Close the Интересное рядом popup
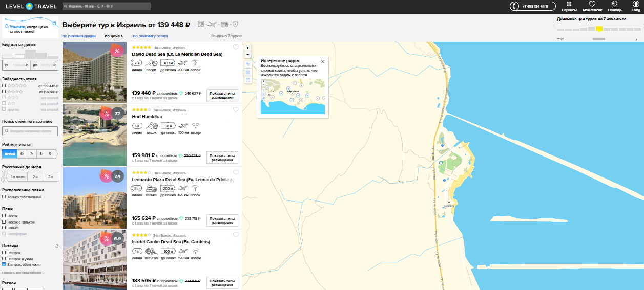The width and height of the screenshot is (644, 290). tap(323, 61)
